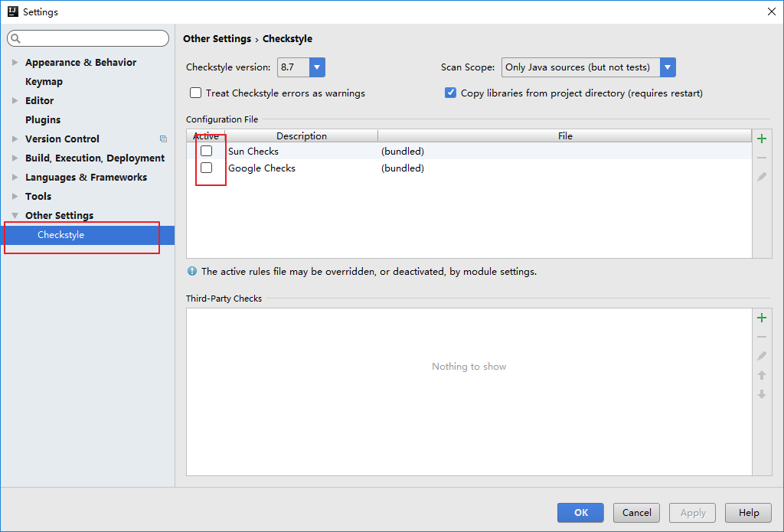The width and height of the screenshot is (784, 532).
Task: Click the edit configuration file pencil icon
Action: (x=762, y=177)
